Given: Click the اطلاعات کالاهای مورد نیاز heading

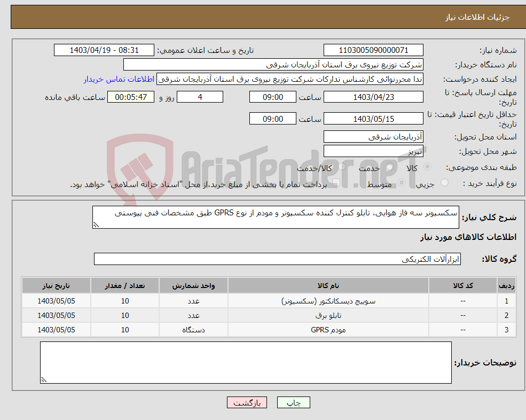Looking at the screenshot, I should tap(468, 237).
